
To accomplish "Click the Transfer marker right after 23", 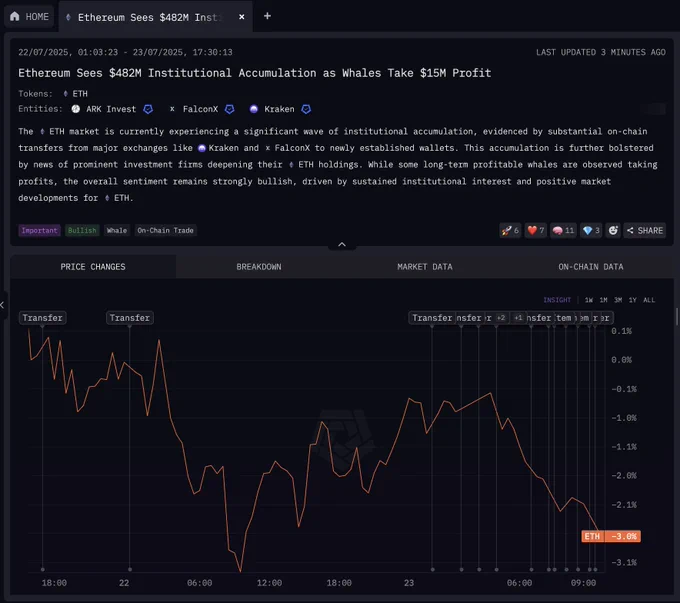I will [x=432, y=318].
